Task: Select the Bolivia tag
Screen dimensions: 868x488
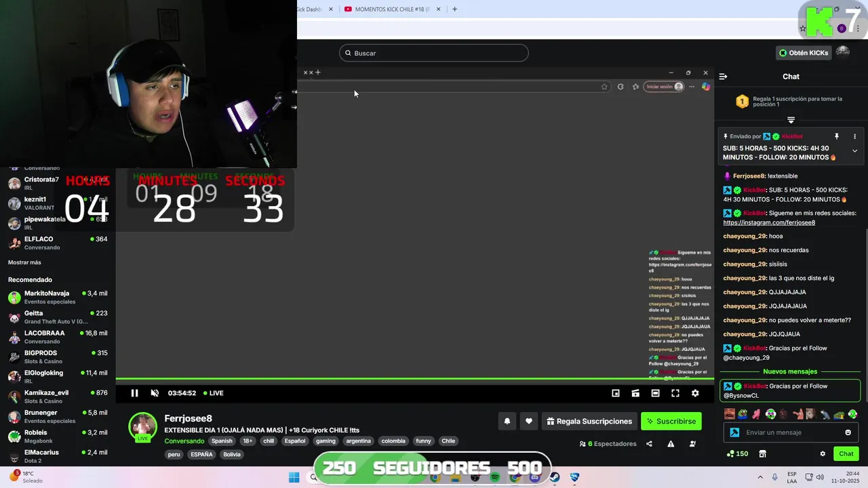Action: pyautogui.click(x=232, y=455)
